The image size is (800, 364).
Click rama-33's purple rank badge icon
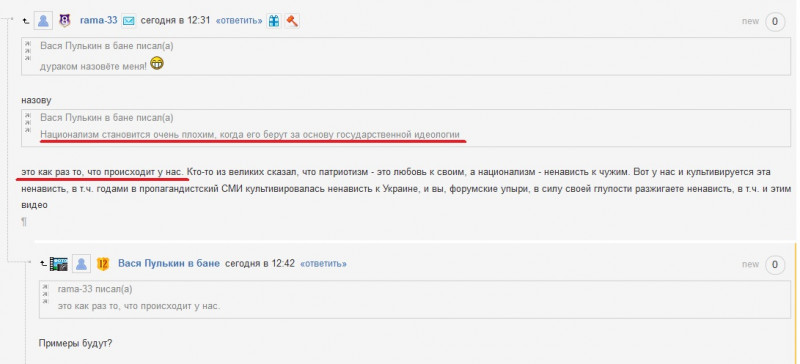coord(65,21)
